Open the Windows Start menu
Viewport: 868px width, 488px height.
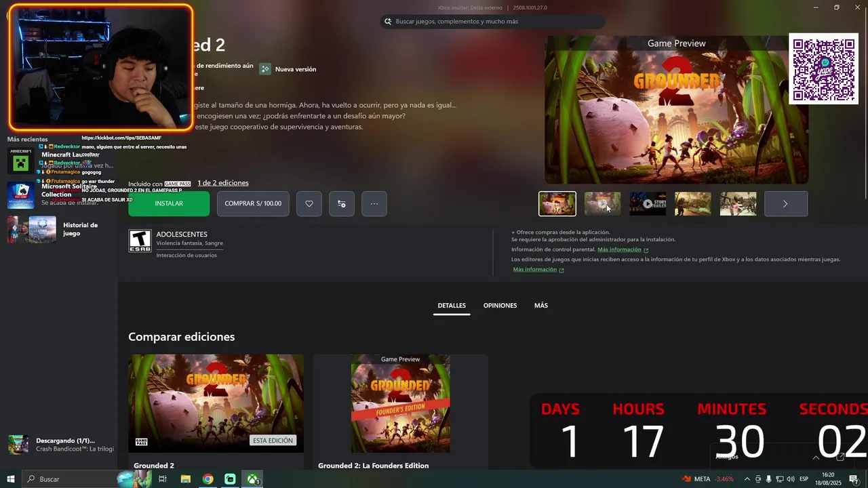point(11,479)
